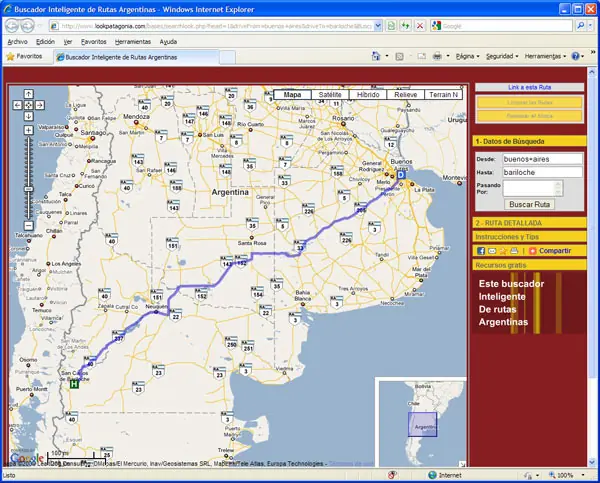Switch map to Satélite view
The height and width of the screenshot is (483, 600).
pyautogui.click(x=330, y=95)
